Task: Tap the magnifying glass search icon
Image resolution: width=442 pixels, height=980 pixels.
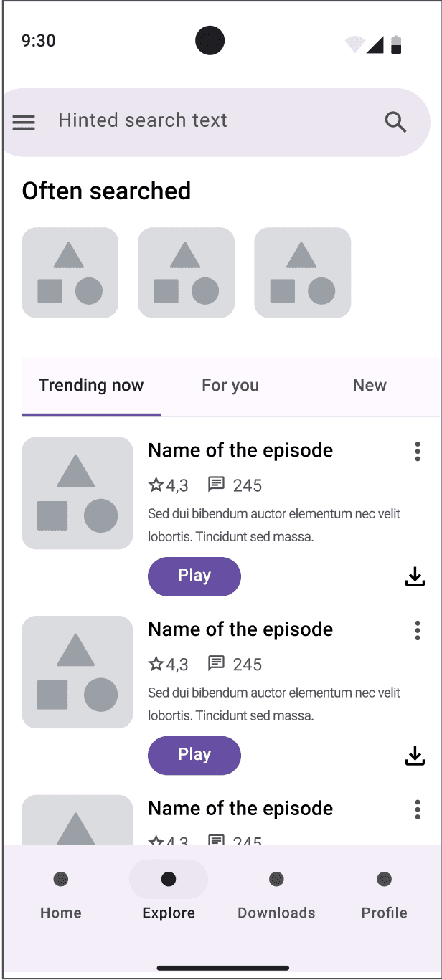Action: point(396,122)
